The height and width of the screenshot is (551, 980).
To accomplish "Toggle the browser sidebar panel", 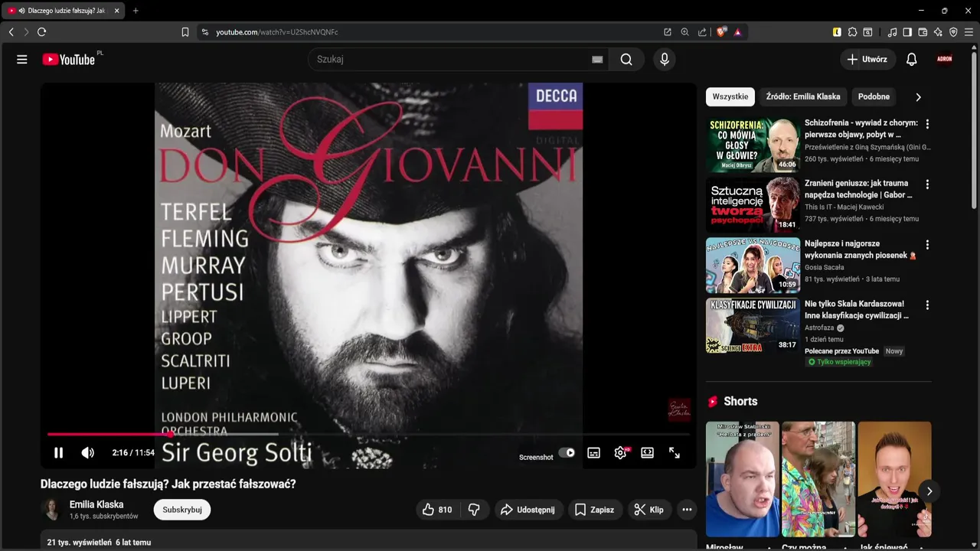I will pyautogui.click(x=907, y=32).
